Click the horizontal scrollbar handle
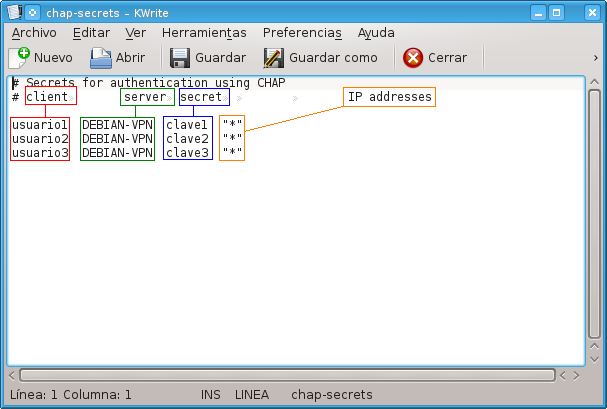This screenshot has height=409, width=607. click(x=287, y=375)
